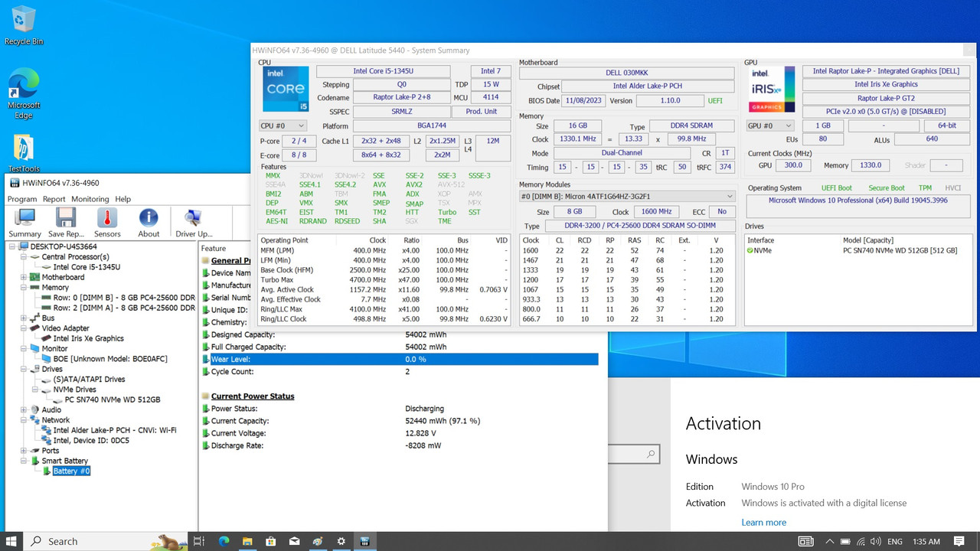980x551 pixels.
Task: Collapse the Smart Battery tree node
Action: pyautogui.click(x=24, y=461)
